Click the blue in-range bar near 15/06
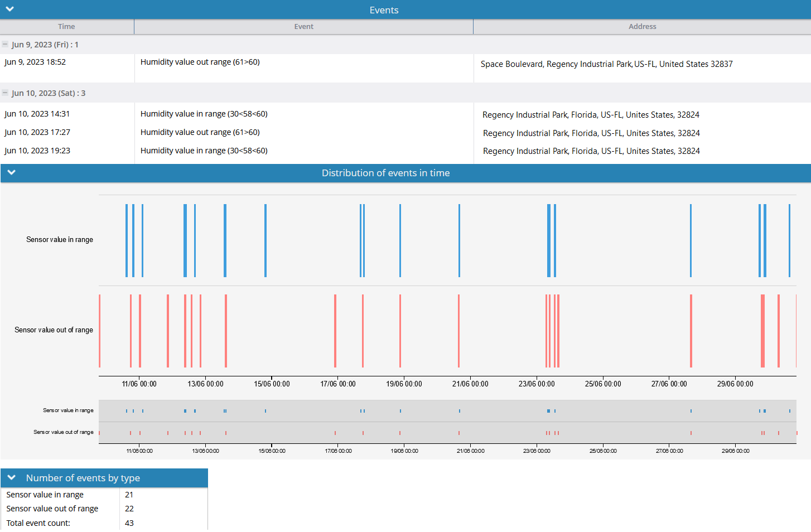The image size is (811, 532). click(x=265, y=240)
